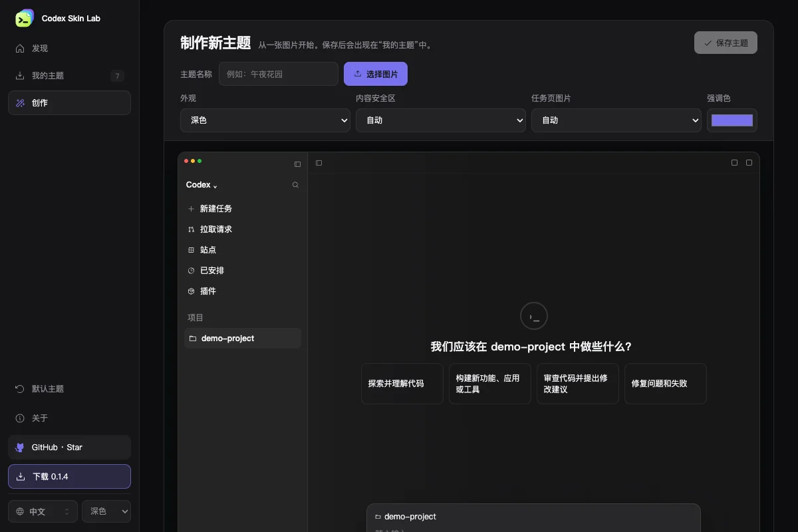Image resolution: width=798 pixels, height=532 pixels.
Task: Select the demo-project folder in sidebar
Action: coord(243,338)
